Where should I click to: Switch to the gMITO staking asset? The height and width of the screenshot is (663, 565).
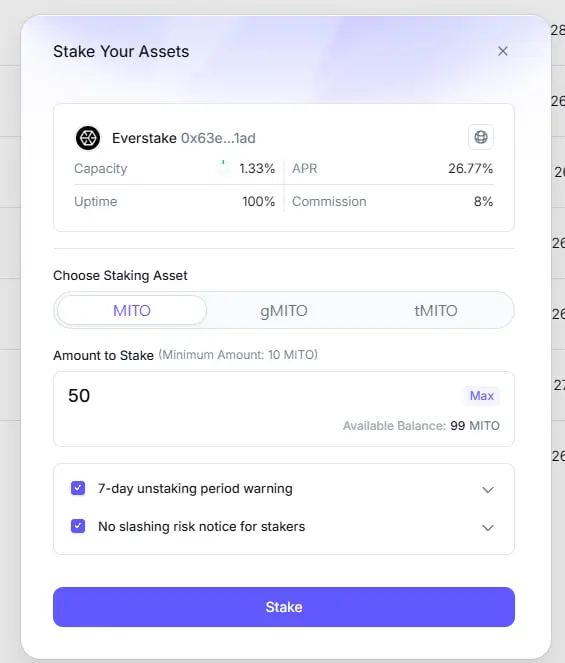[x=284, y=310]
